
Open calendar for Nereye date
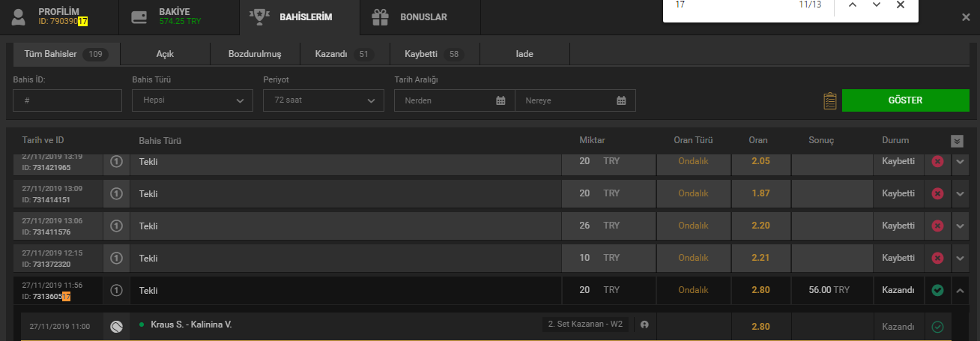point(621,100)
